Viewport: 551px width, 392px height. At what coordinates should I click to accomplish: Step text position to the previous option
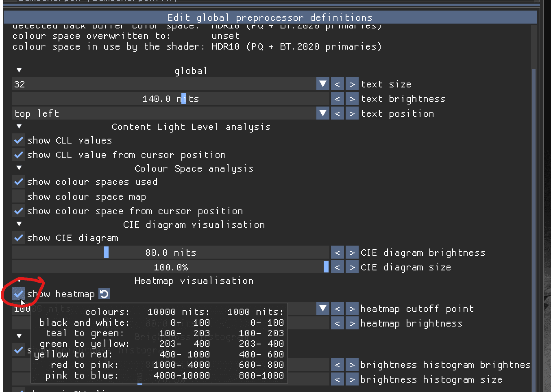pos(337,113)
